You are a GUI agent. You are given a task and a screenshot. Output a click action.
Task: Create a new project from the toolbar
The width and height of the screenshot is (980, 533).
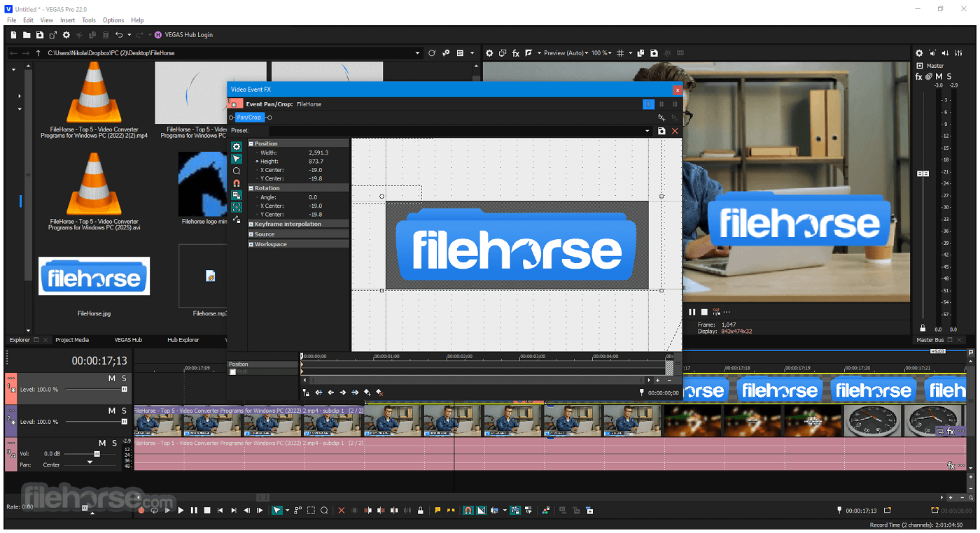[13, 35]
